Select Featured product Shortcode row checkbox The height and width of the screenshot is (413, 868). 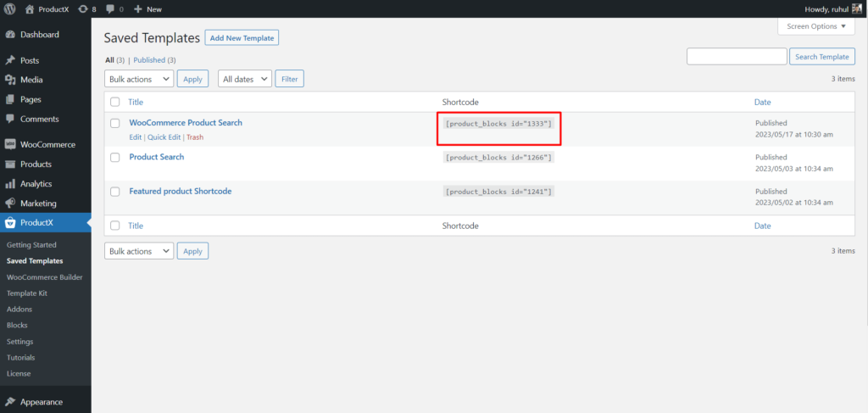(x=114, y=192)
